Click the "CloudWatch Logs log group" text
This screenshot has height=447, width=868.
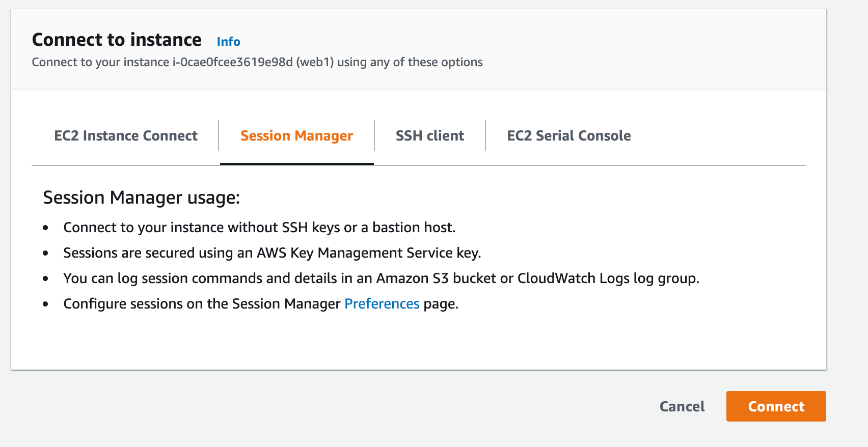click(607, 278)
